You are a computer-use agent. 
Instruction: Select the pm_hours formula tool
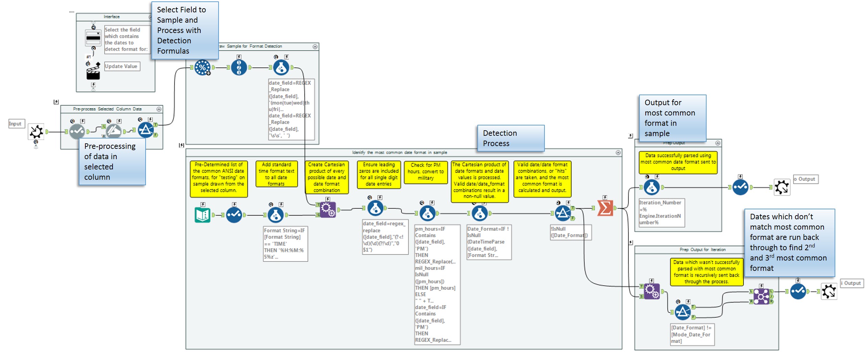point(428,213)
